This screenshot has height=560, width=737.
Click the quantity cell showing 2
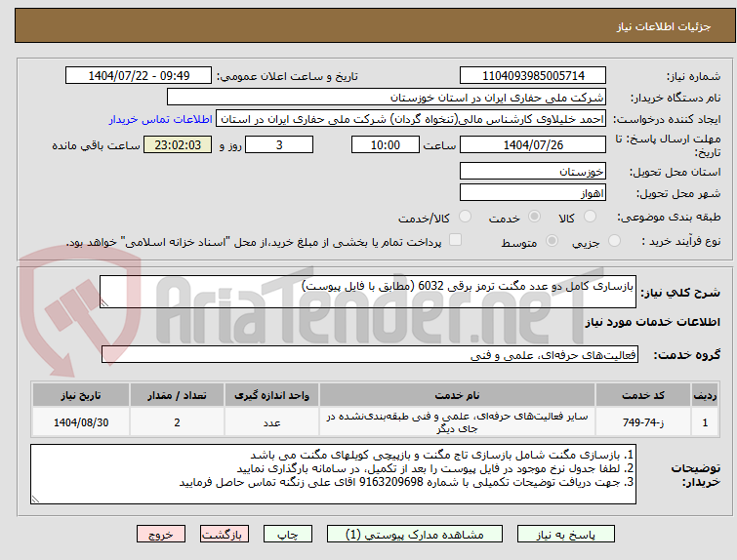pyautogui.click(x=177, y=422)
